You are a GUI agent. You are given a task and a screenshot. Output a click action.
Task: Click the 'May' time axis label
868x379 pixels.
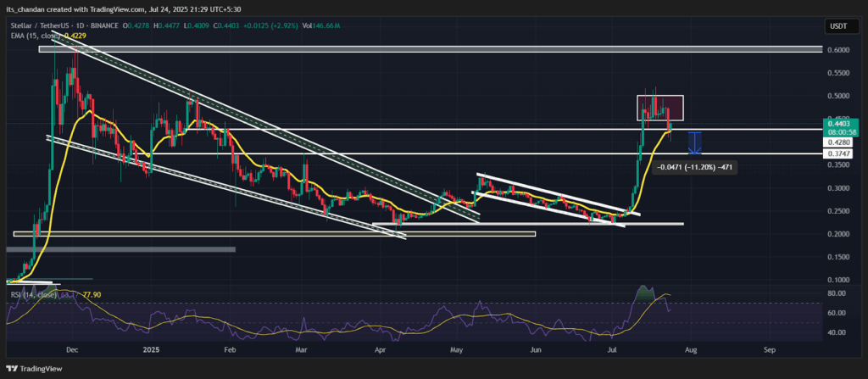coord(456,350)
